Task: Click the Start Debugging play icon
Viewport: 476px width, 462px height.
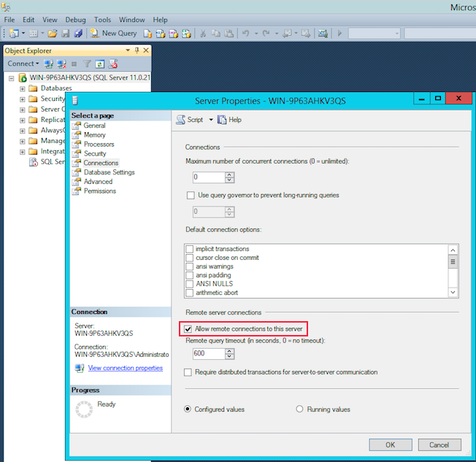Action: point(339,33)
